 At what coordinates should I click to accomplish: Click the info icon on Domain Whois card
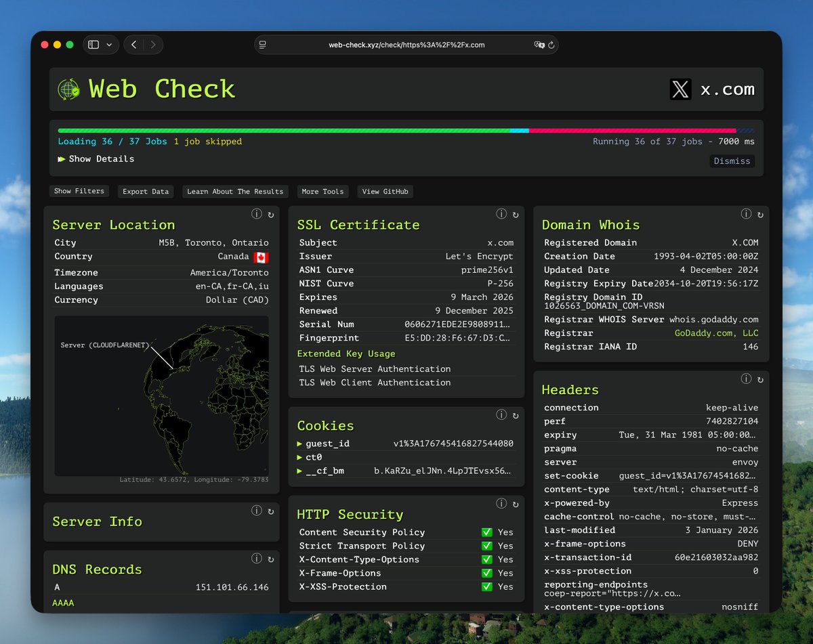click(746, 214)
